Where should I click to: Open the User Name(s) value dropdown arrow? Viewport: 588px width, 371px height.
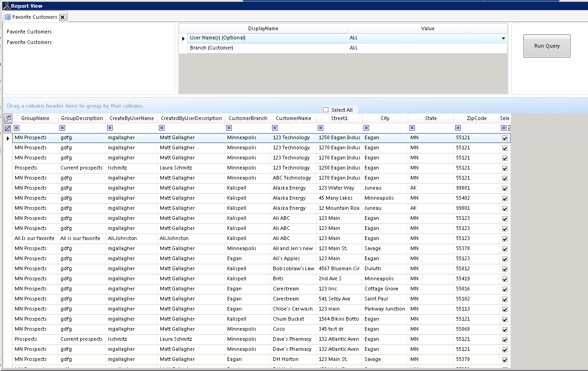coord(503,38)
